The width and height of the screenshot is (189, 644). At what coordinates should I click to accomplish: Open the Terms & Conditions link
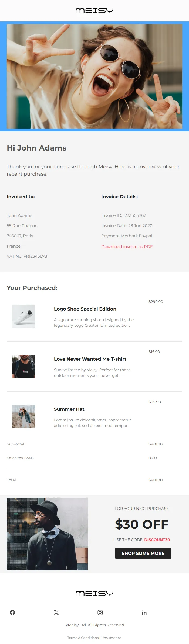[x=83, y=638]
